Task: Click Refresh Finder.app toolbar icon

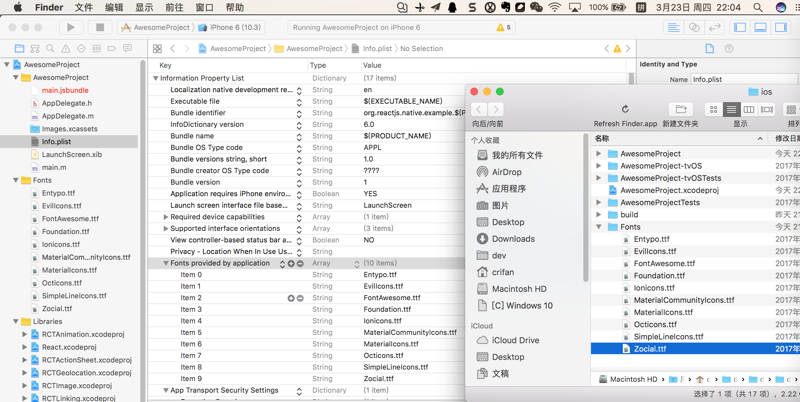Action: click(626, 109)
